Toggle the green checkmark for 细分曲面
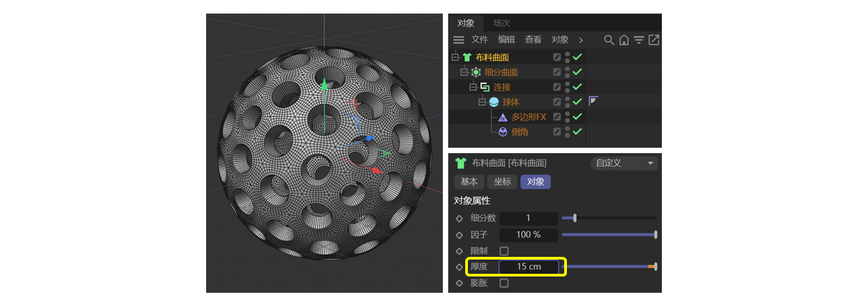The height and width of the screenshot is (307, 868). click(x=578, y=73)
